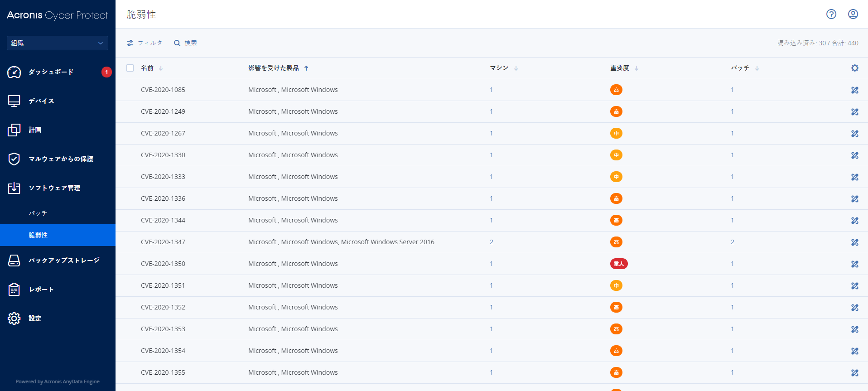Expand the 組織 organization dropdown
This screenshot has width=868, height=391.
[x=57, y=43]
